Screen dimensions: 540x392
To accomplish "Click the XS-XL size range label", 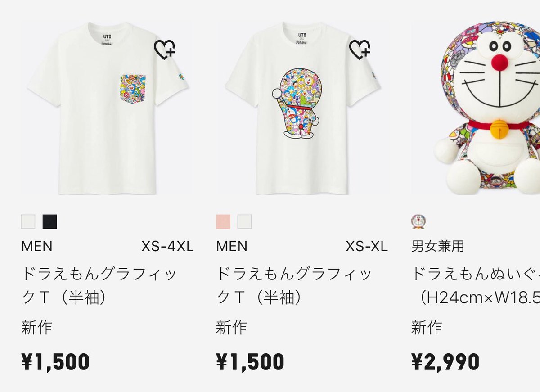I will point(367,247).
